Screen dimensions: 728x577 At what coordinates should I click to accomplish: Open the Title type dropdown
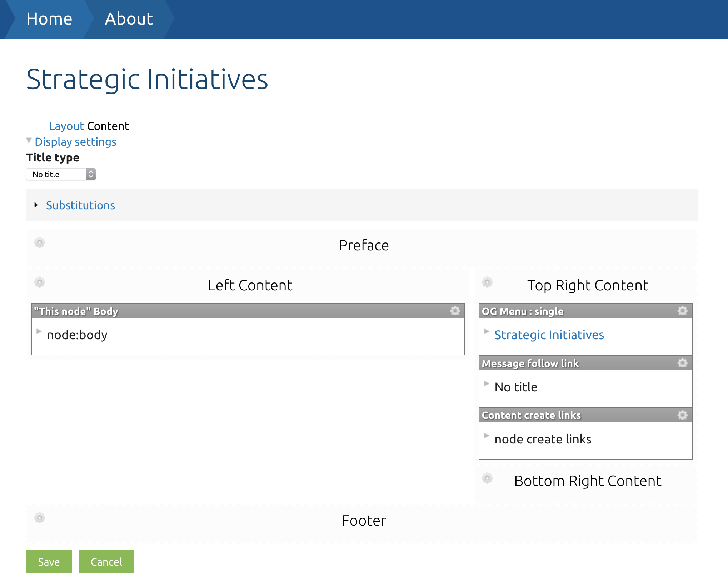pyautogui.click(x=61, y=174)
